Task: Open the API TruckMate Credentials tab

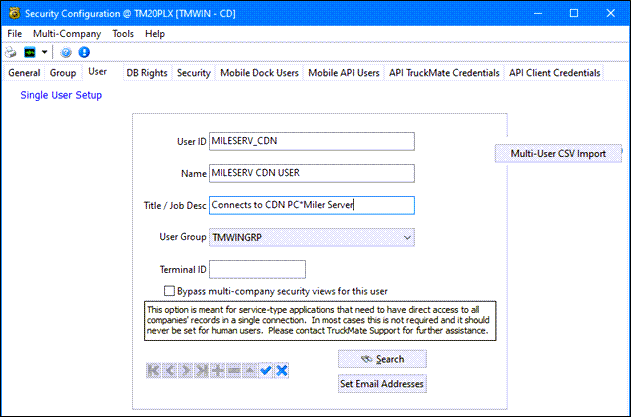Action: click(444, 73)
